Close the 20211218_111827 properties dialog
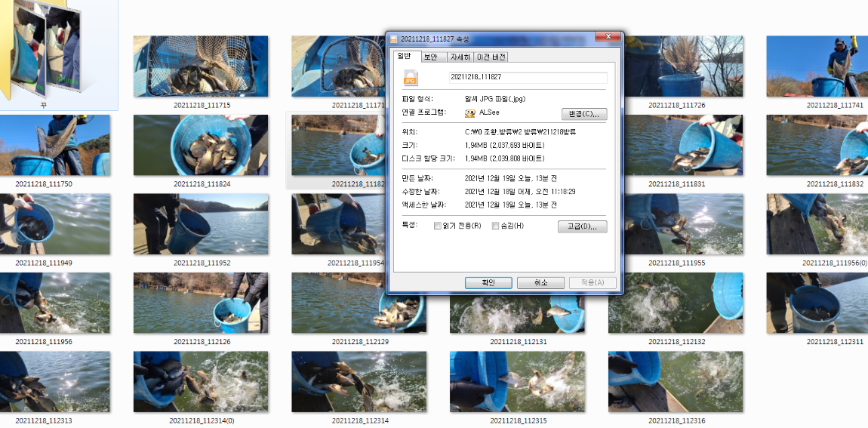The image size is (868, 428). [x=608, y=38]
